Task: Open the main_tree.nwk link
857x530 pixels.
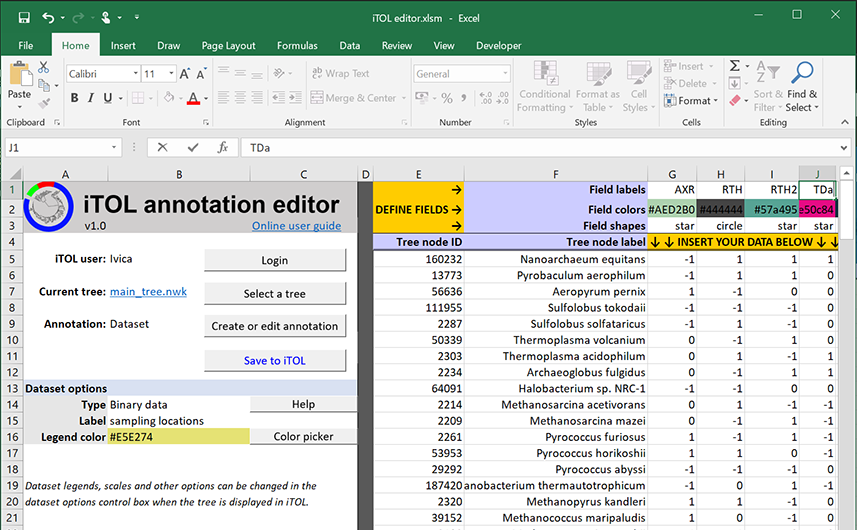Action: point(148,291)
